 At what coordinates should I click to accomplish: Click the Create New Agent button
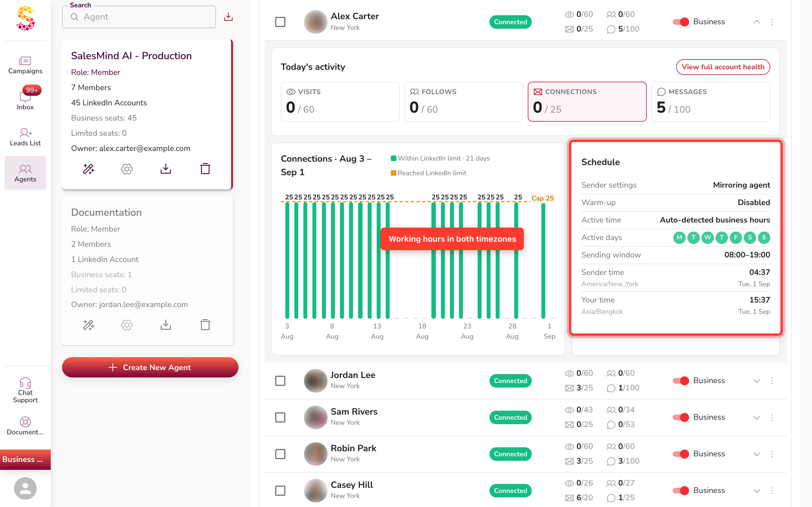pos(150,367)
